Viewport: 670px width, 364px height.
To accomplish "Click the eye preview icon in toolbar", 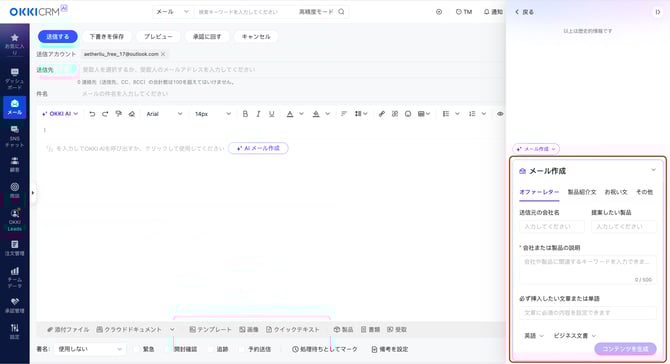I will [500, 114].
